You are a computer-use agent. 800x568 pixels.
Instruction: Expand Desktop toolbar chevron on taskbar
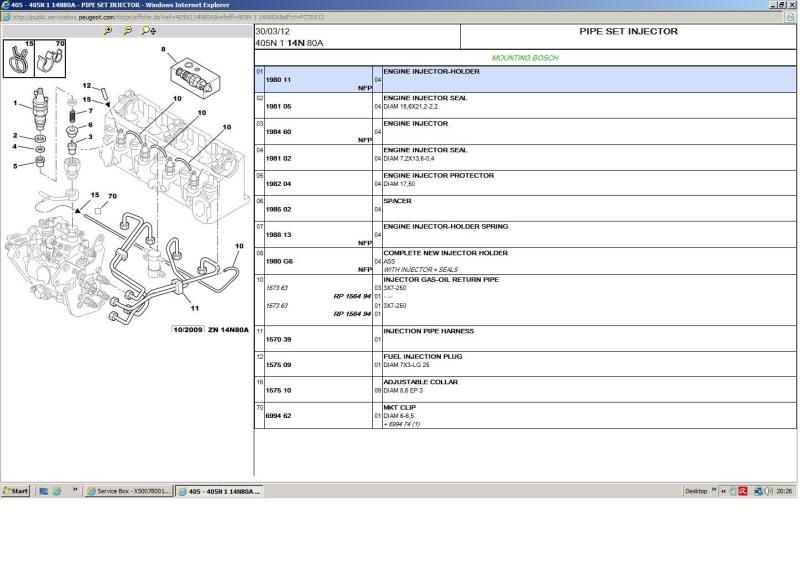pyautogui.click(x=714, y=490)
